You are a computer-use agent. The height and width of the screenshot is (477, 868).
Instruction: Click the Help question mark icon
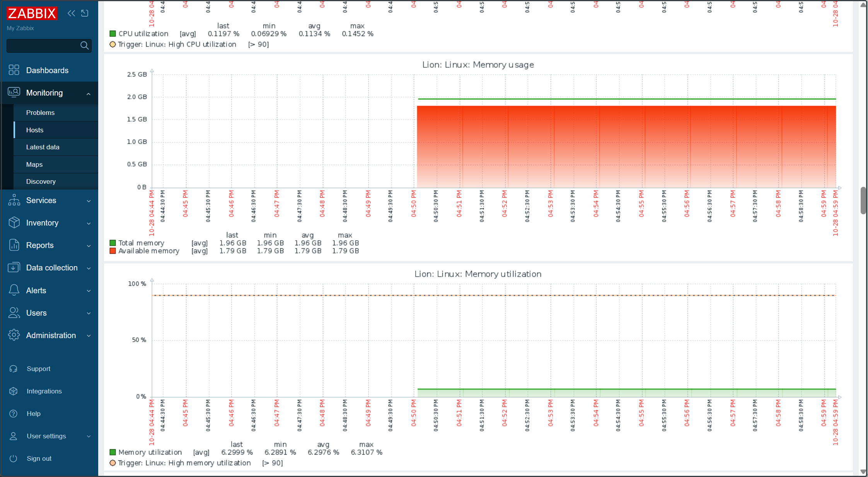point(14,414)
